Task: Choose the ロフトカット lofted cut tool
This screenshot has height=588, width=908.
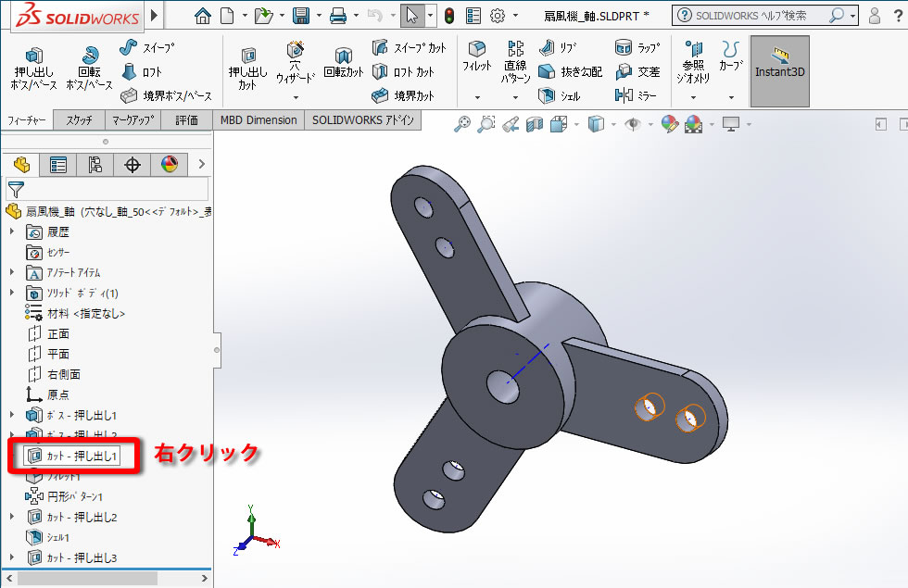Action: pyautogui.click(x=403, y=72)
